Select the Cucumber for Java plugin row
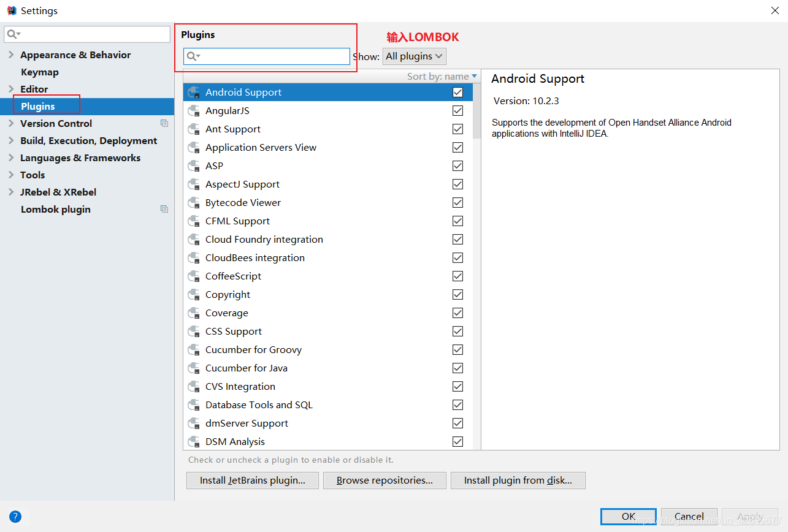 click(x=328, y=368)
